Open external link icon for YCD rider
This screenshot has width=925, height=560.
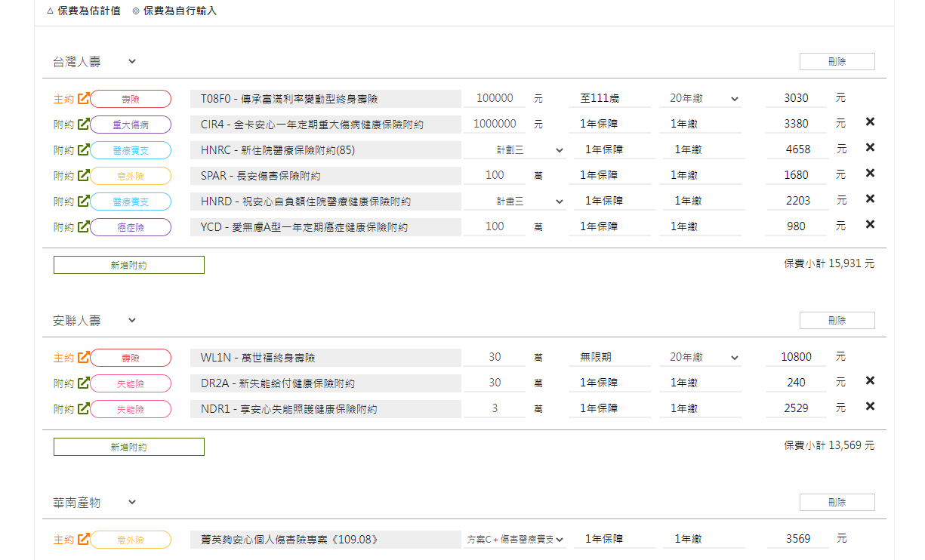tap(84, 226)
